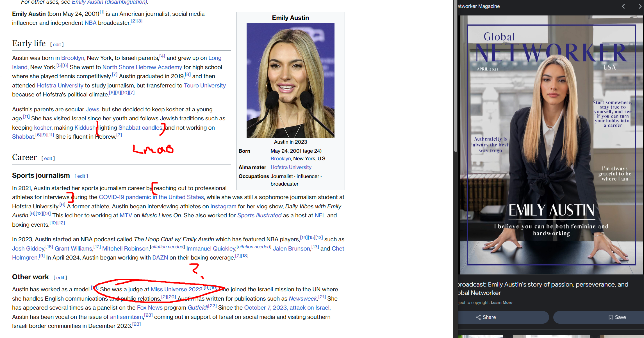644x338 pixels.
Task: Open the Sports Illustrated link
Action: [x=259, y=215]
